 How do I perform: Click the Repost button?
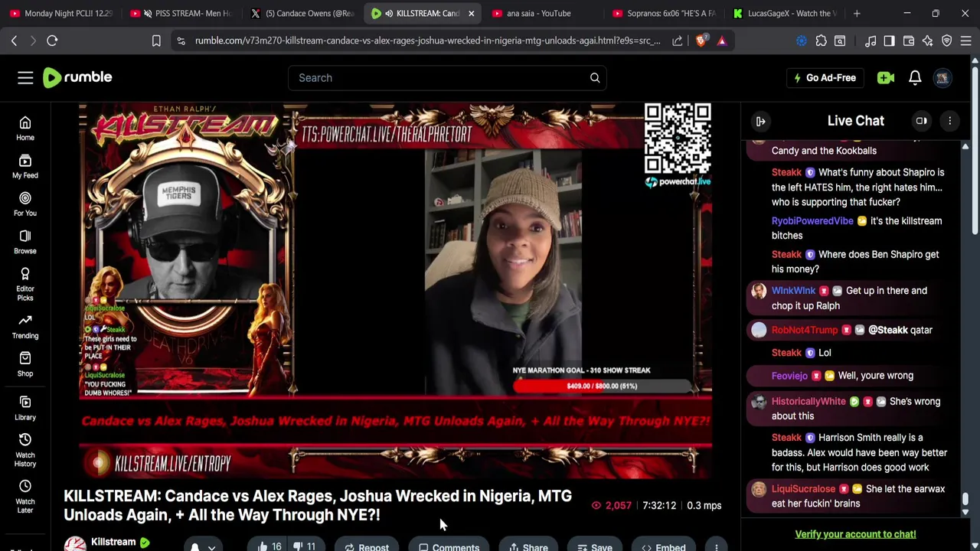(367, 546)
